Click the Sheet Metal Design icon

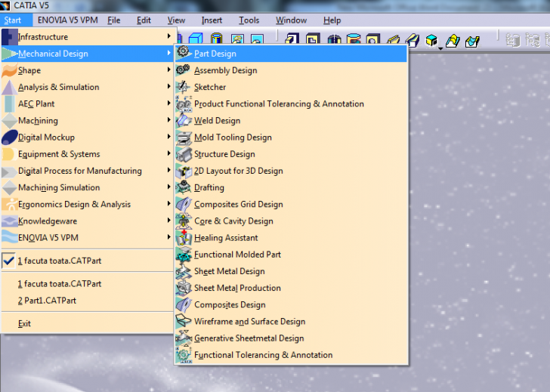[x=184, y=271]
